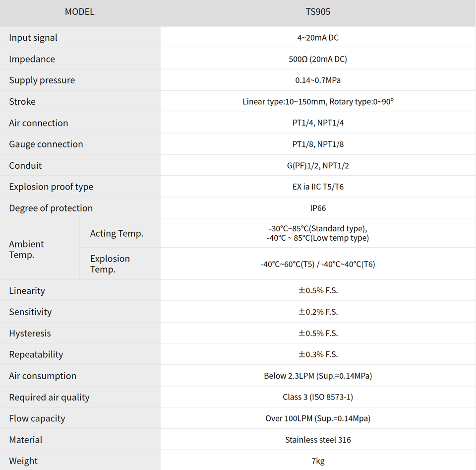Click the MODEL column header
This screenshot has height=470, width=476.
coord(79,12)
